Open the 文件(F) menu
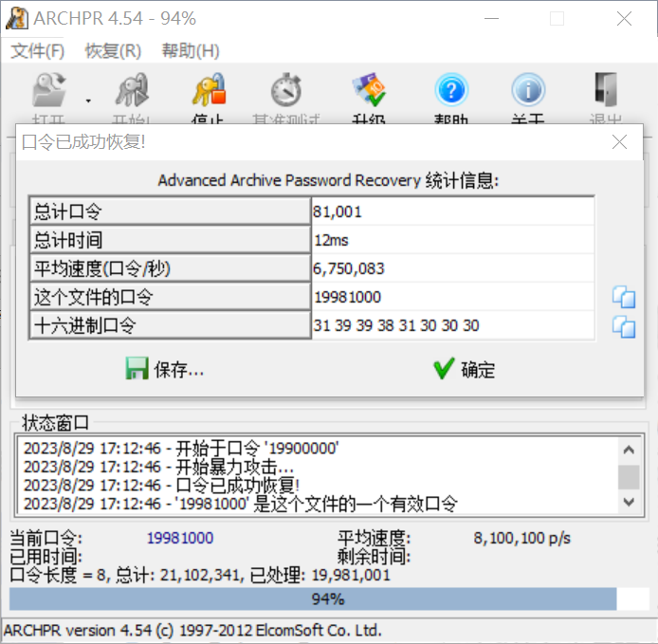 [37, 51]
